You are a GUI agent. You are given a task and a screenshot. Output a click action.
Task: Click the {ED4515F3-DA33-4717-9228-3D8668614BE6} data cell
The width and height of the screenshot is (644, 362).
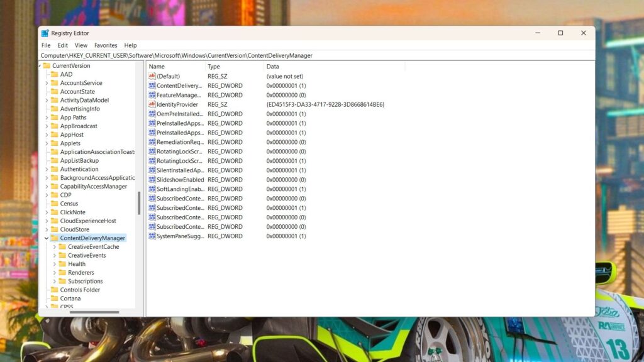[325, 105]
